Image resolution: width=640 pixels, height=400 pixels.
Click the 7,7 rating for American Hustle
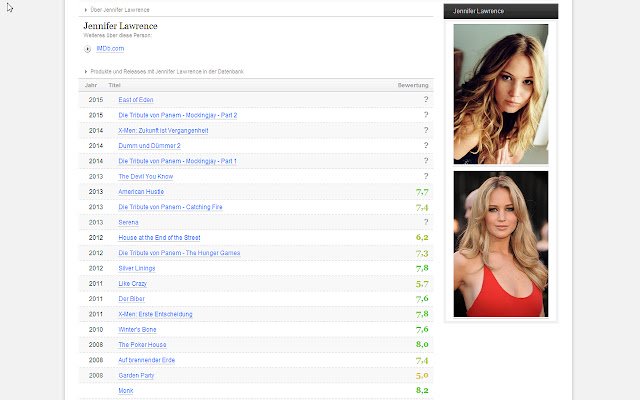(x=422, y=192)
